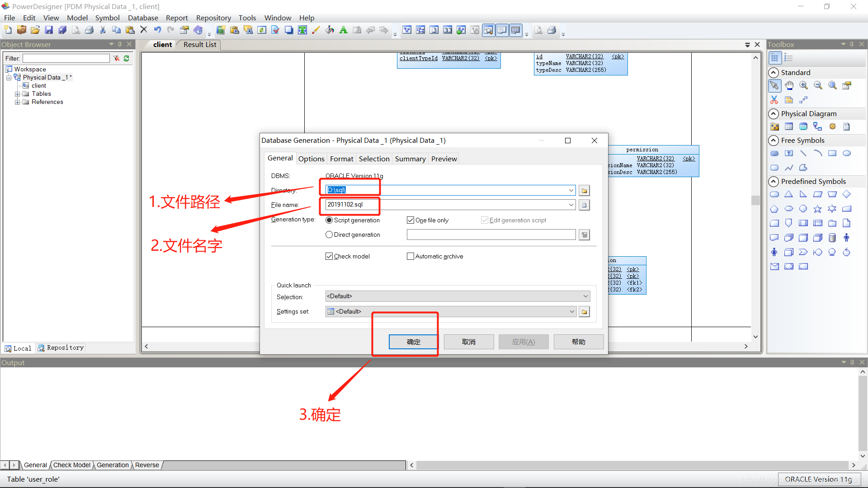The image size is (868, 488).
Task: Open the Format tab in dialog
Action: click(341, 159)
